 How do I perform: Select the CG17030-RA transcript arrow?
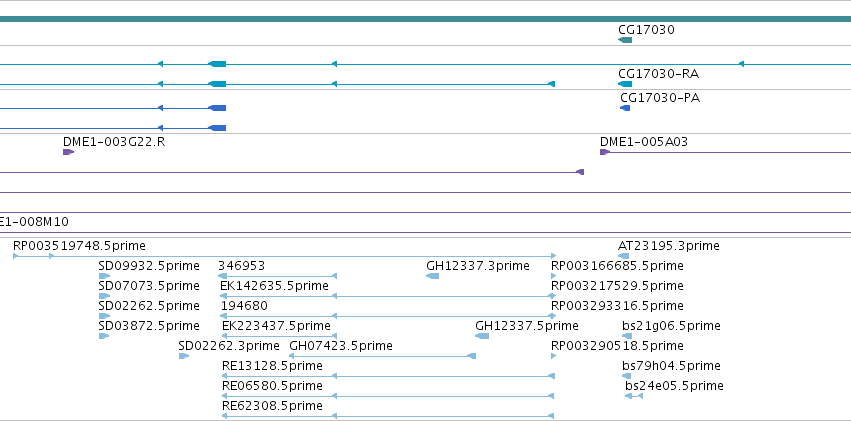click(x=625, y=84)
